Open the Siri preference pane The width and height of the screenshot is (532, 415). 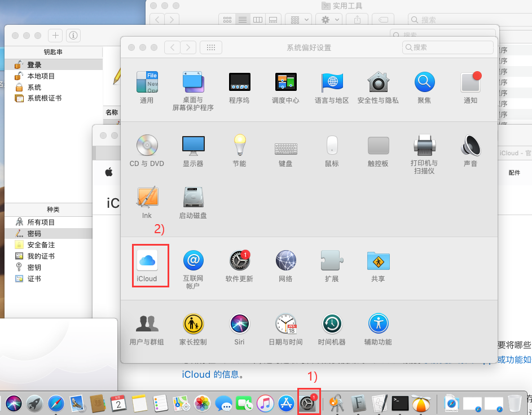pyautogui.click(x=239, y=329)
